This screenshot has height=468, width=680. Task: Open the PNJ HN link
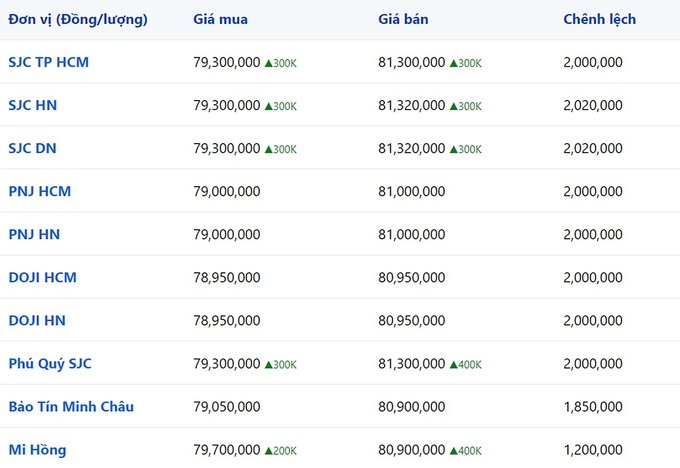click(34, 234)
